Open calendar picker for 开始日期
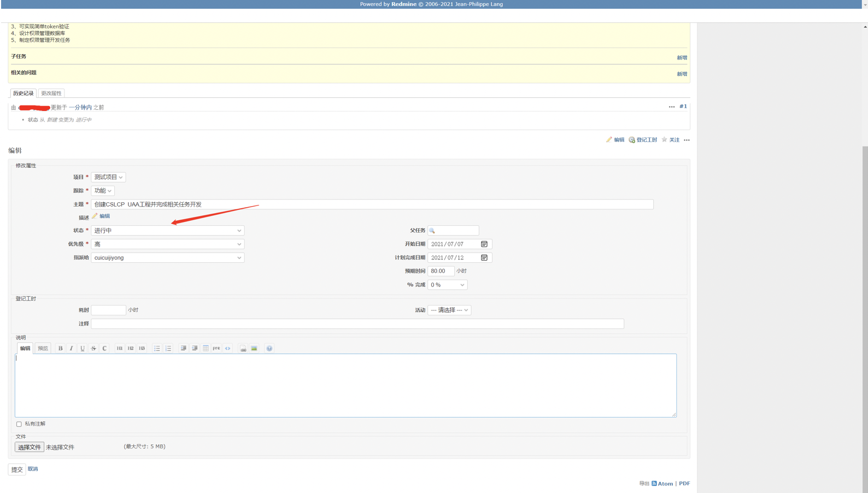Viewport: 868px width, 493px height. 484,244
